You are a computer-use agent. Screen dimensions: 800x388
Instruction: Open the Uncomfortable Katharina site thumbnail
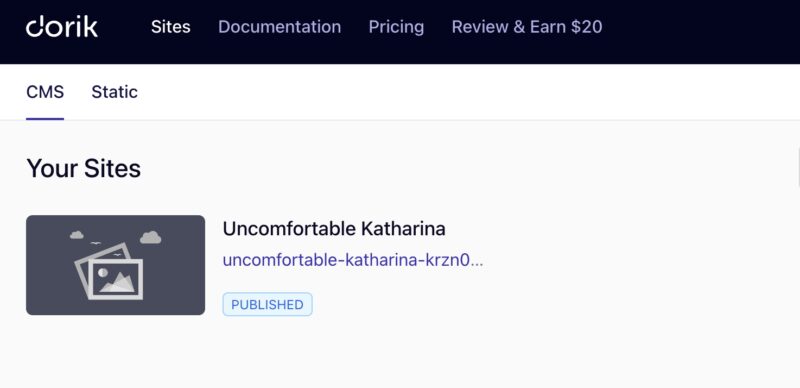point(115,265)
